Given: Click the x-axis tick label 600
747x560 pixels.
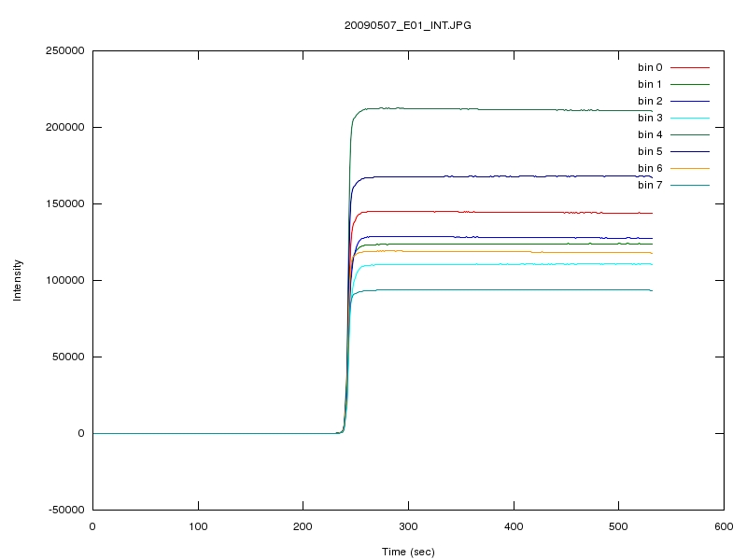Looking at the screenshot, I should [x=724, y=526].
